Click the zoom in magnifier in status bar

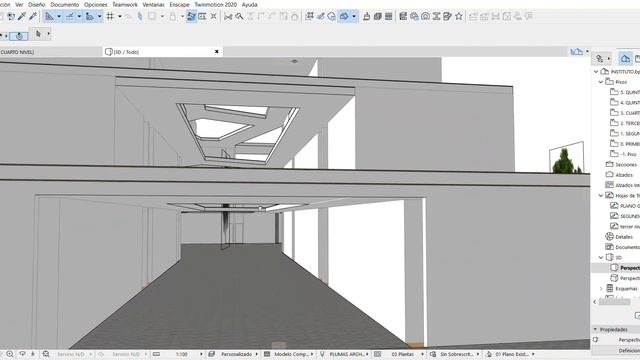(10, 354)
